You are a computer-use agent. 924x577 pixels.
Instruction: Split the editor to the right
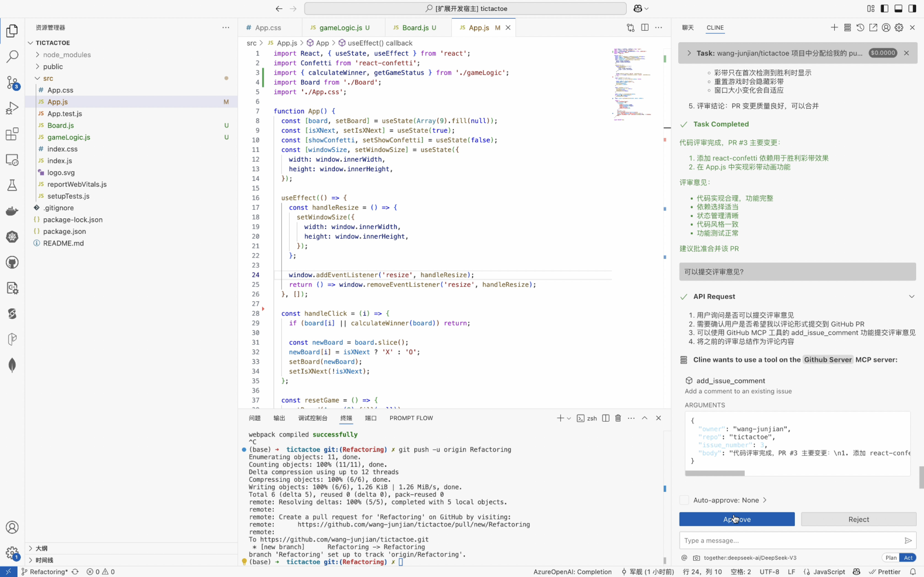[x=645, y=28]
